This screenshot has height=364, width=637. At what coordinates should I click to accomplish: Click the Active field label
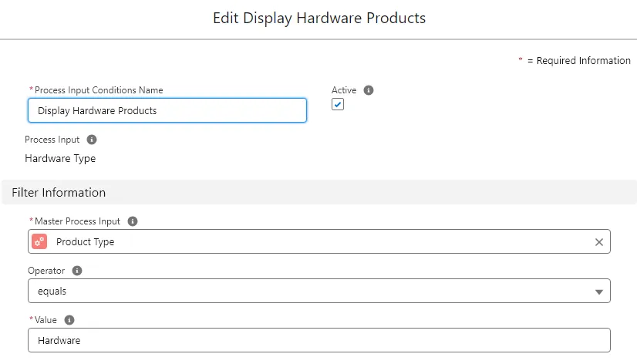click(344, 90)
